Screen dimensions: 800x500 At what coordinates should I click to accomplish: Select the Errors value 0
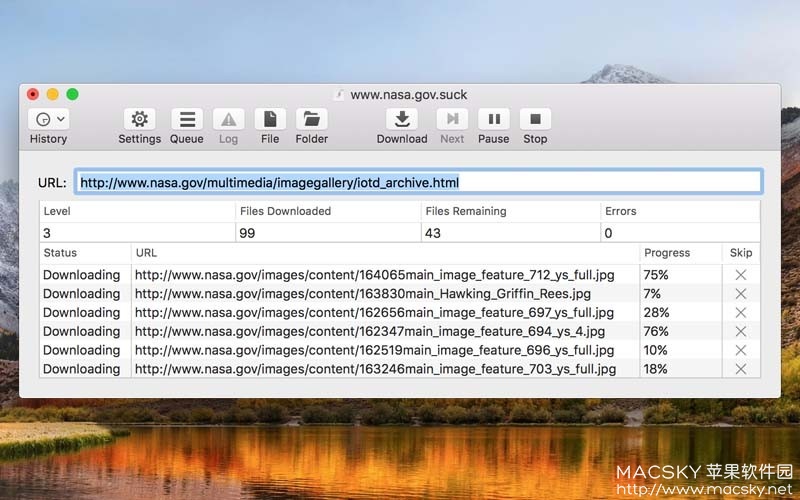(x=608, y=233)
